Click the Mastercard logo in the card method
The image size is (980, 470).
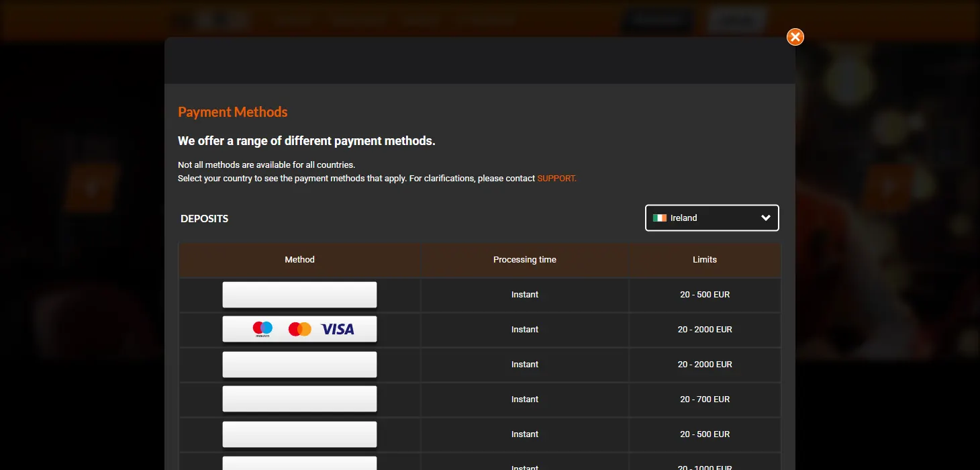[299, 329]
